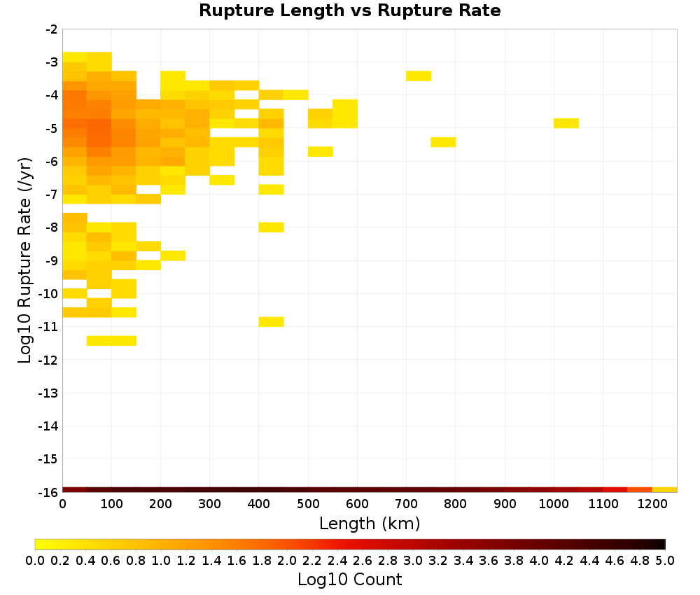The image size is (700, 595).
Task: Select the colorbar tick label "3.4"
Action: (x=463, y=560)
